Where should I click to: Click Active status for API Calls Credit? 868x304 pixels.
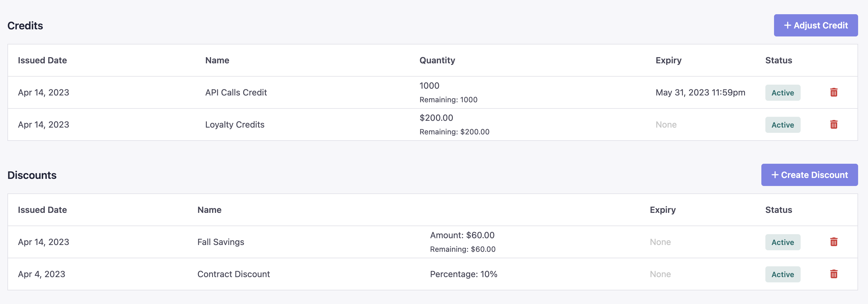coord(782,93)
